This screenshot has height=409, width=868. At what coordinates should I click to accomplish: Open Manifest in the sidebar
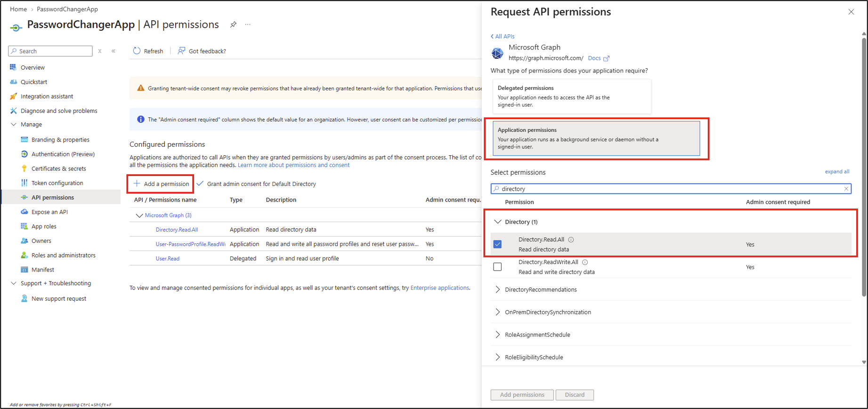[x=43, y=270]
